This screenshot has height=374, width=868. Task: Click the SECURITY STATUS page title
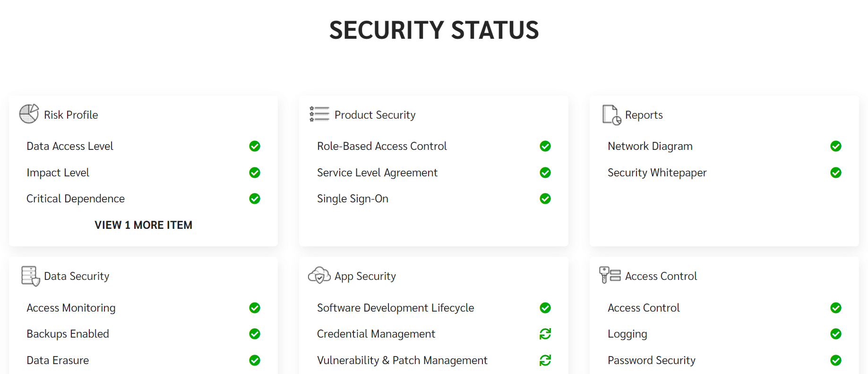(x=434, y=30)
